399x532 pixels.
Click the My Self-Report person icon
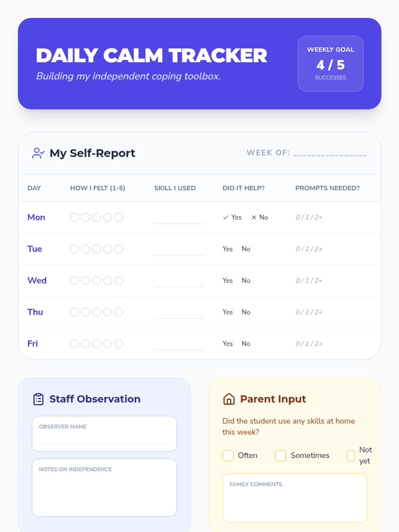pos(38,153)
